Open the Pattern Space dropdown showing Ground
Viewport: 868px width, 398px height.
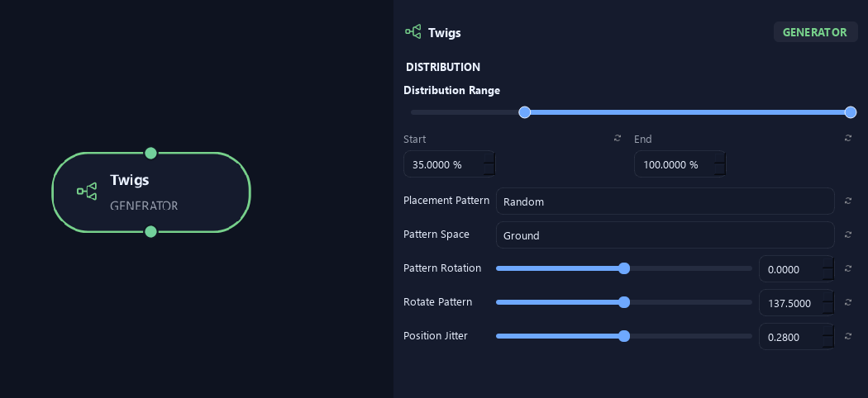(x=665, y=235)
